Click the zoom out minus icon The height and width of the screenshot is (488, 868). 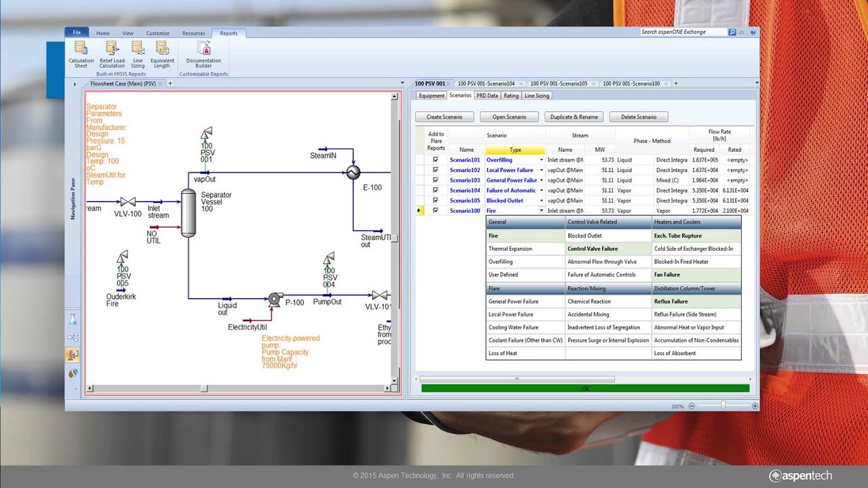tap(692, 406)
